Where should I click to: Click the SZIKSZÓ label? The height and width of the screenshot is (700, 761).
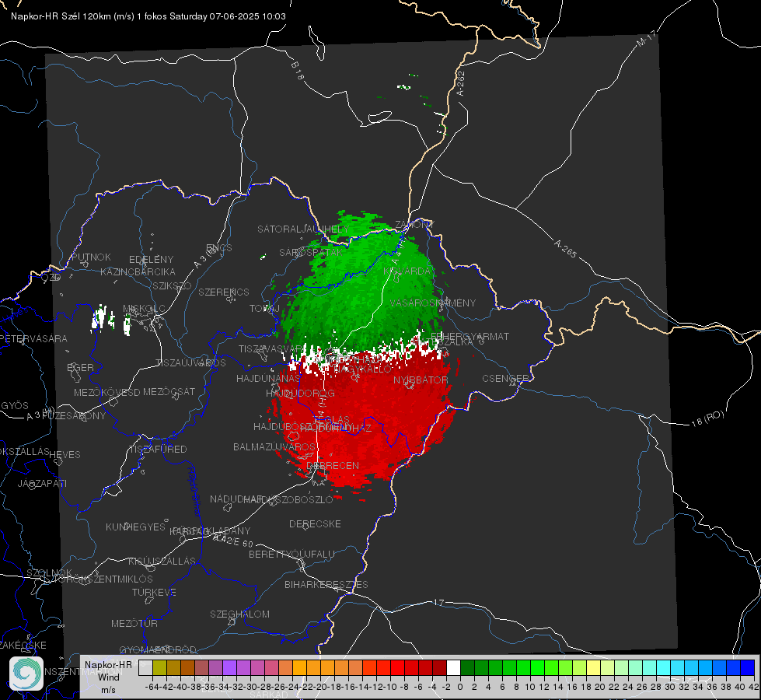pyautogui.click(x=173, y=285)
